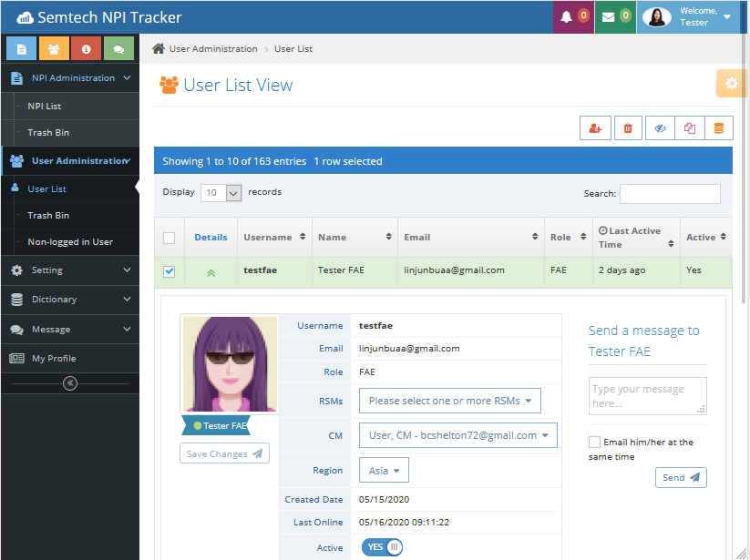This screenshot has width=750, height=560.
Task: Click the pink copy toolbar button
Action: [x=690, y=128]
